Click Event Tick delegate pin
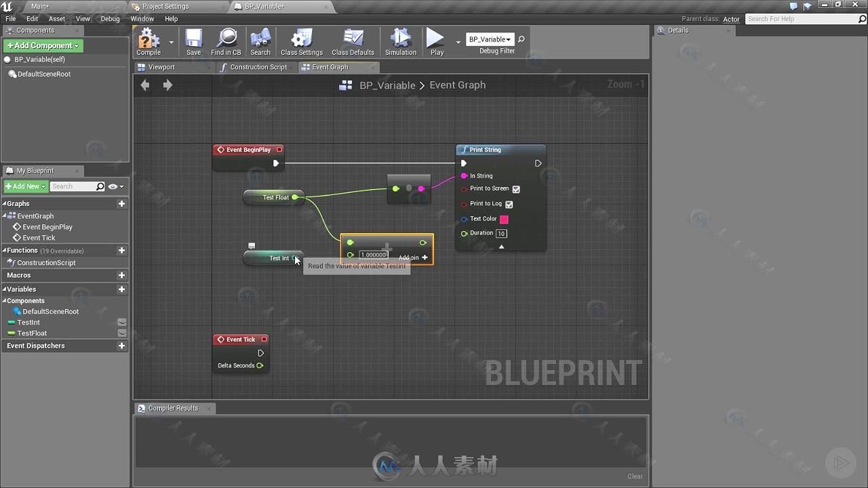The width and height of the screenshot is (868, 488). [x=264, y=340]
